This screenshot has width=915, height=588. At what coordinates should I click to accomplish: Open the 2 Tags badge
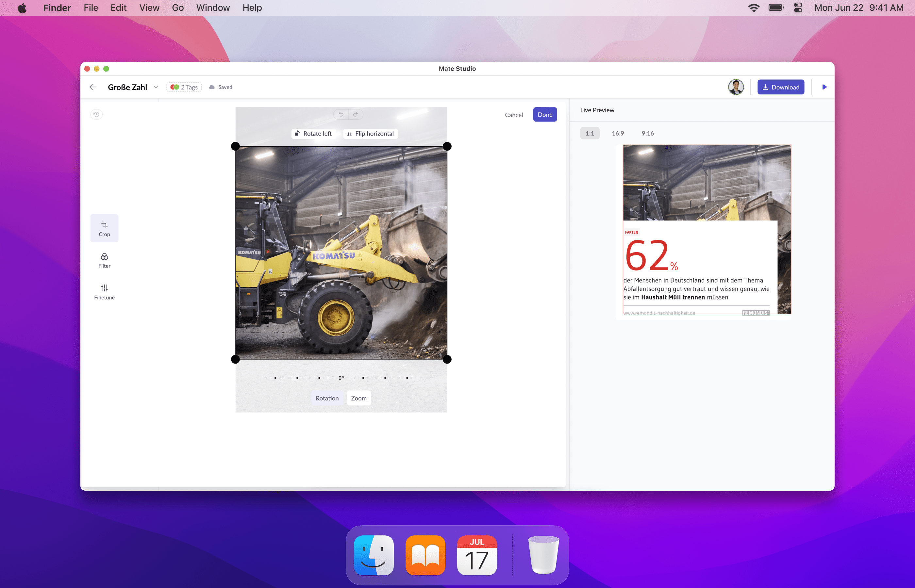184,87
